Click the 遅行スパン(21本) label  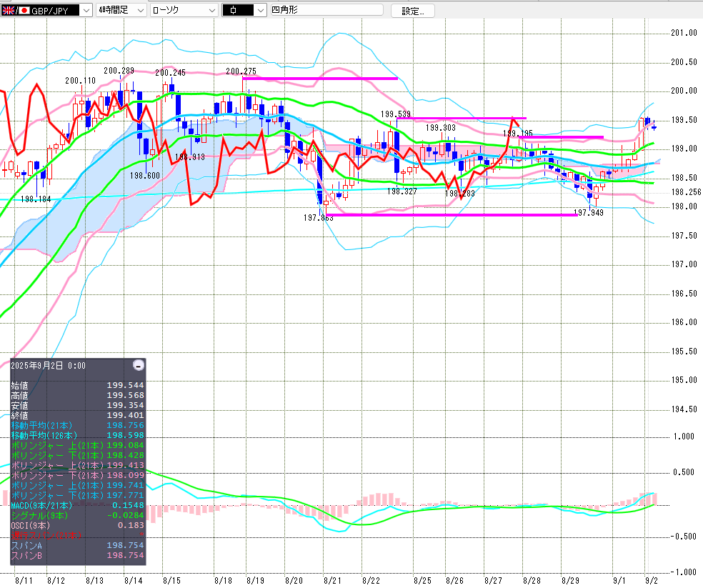(x=46, y=535)
